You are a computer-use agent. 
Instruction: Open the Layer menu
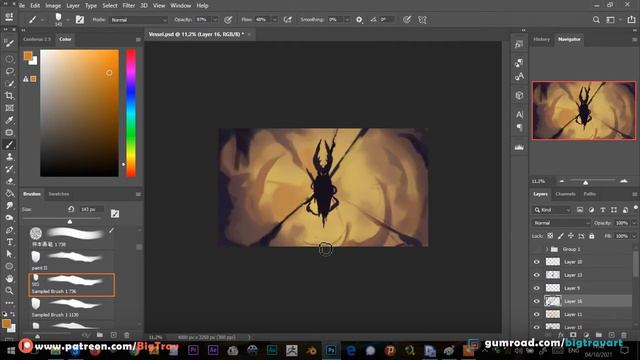tap(73, 6)
